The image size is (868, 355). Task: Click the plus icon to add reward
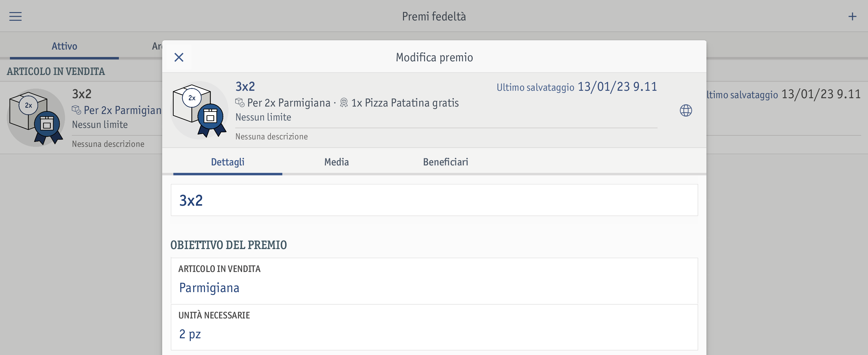[852, 16]
